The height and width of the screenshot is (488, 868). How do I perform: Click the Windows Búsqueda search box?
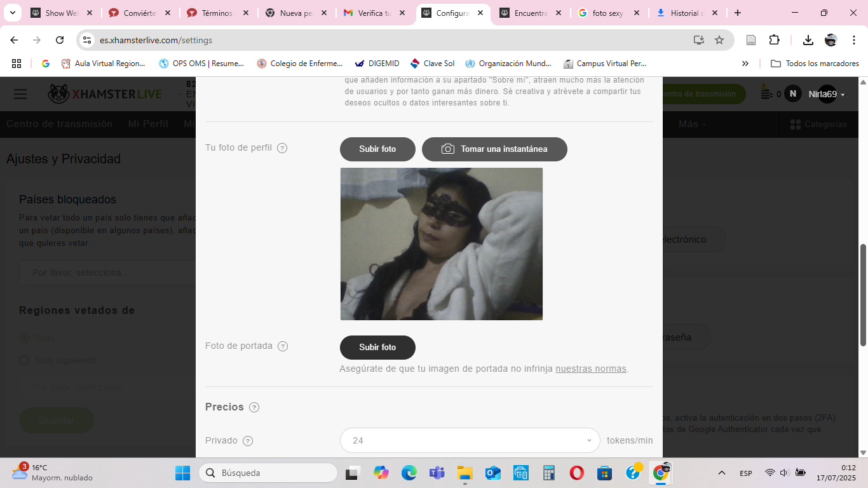(268, 473)
